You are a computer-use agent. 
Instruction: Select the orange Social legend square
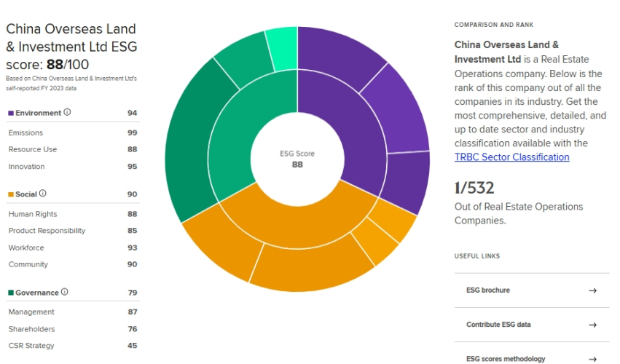click(11, 194)
